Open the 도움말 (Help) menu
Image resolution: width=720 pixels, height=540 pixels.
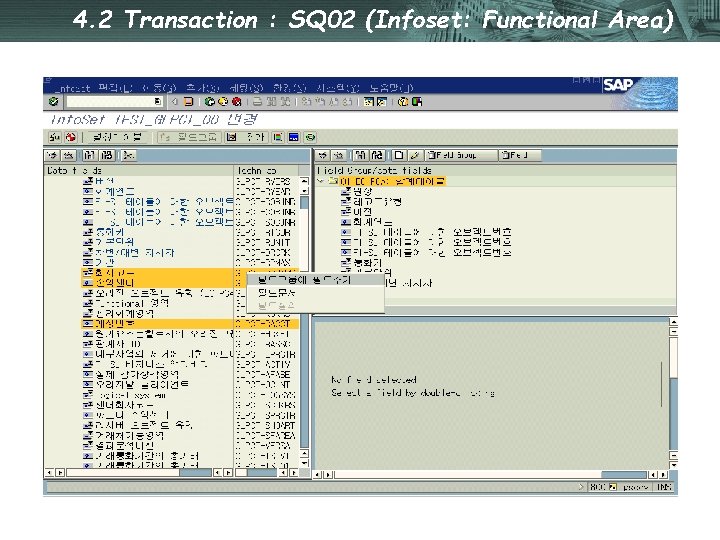392,87
